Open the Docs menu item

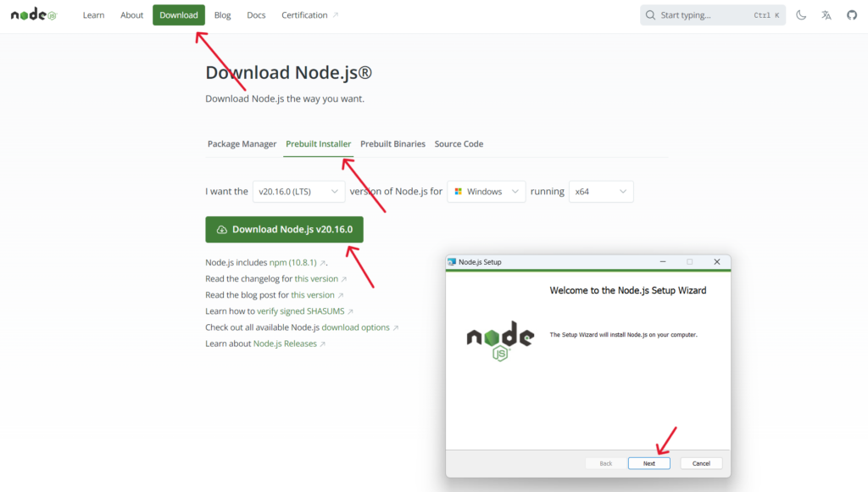[x=256, y=15]
